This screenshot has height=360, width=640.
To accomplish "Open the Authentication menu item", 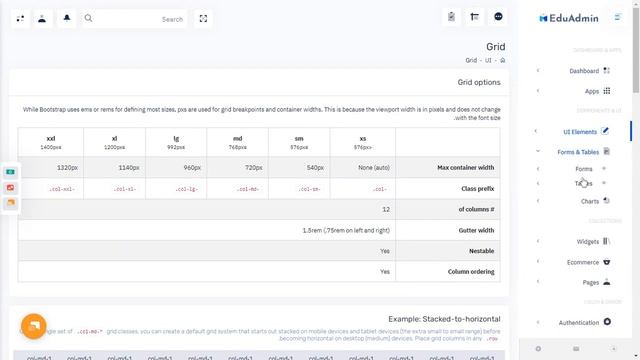I will [x=579, y=323].
